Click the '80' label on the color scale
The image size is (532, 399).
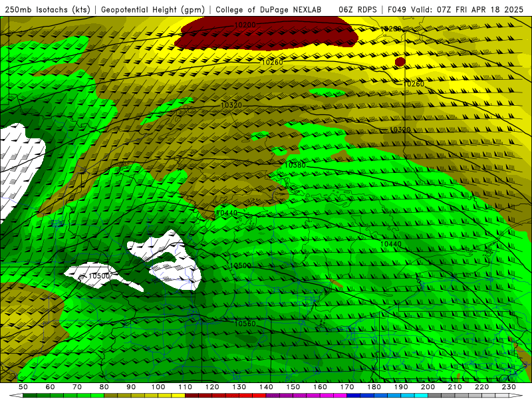104,387
